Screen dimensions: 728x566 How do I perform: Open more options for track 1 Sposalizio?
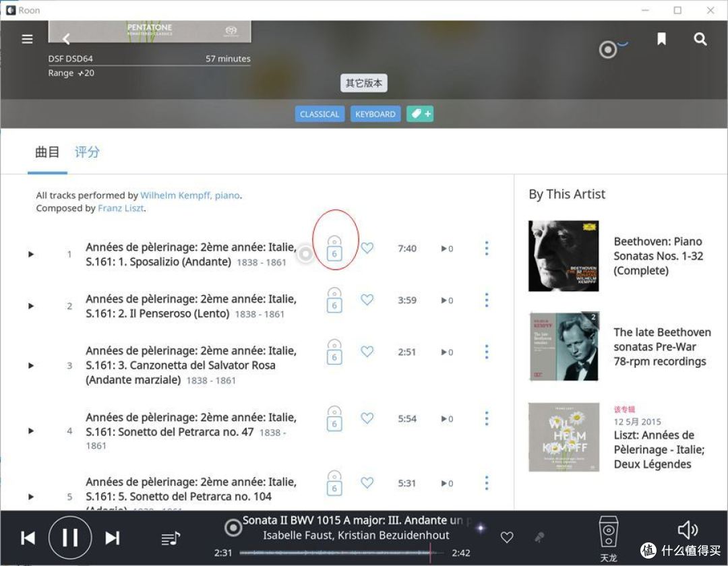(x=487, y=248)
